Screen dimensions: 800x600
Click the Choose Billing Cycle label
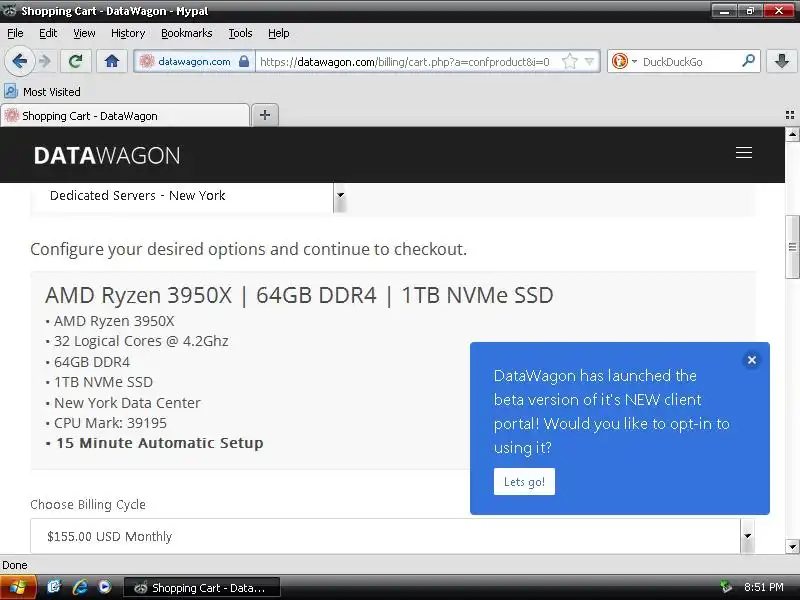[x=88, y=505]
